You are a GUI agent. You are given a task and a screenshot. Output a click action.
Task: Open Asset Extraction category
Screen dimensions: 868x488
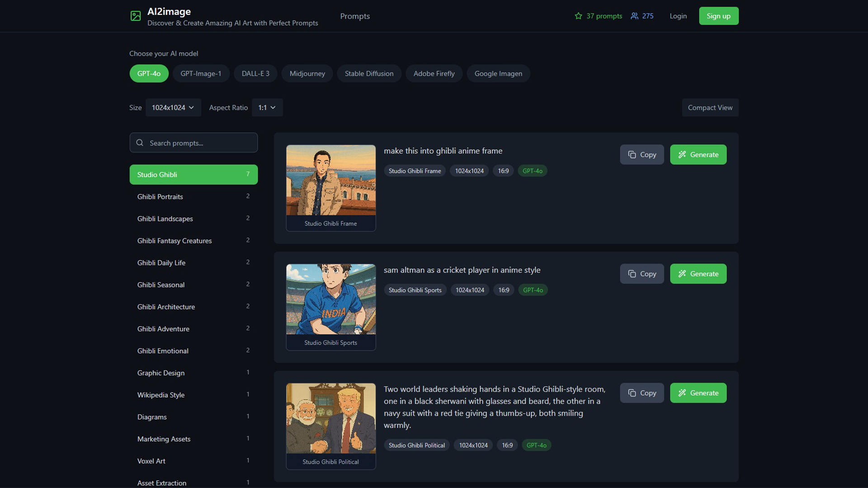pos(193,481)
